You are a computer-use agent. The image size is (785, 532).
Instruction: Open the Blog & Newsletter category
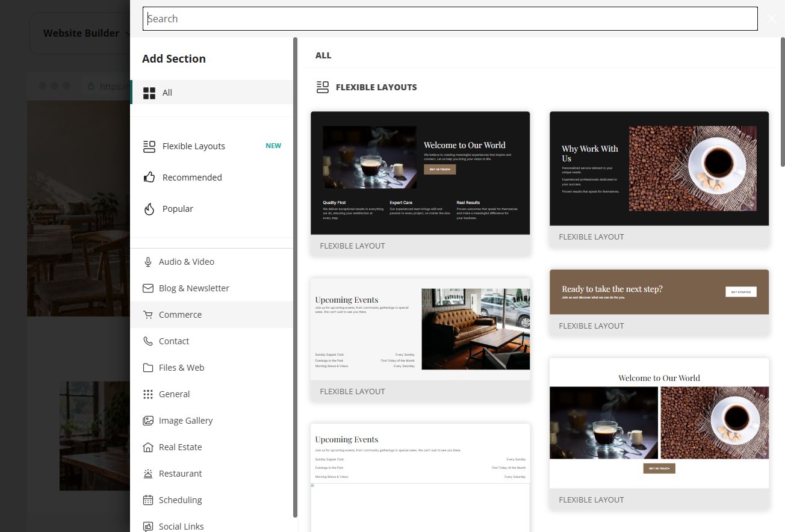[211, 288]
